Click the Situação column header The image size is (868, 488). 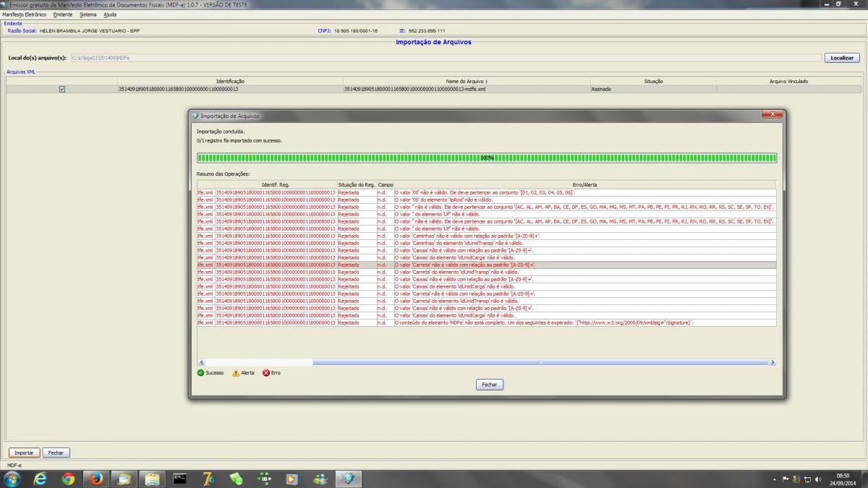tap(653, 82)
